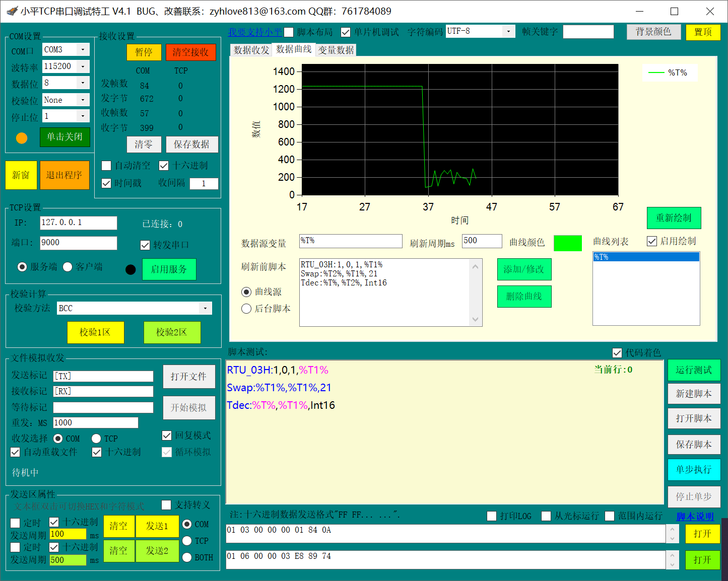Enable the 自动清空 checkbox
728x581 pixels.
(106, 166)
